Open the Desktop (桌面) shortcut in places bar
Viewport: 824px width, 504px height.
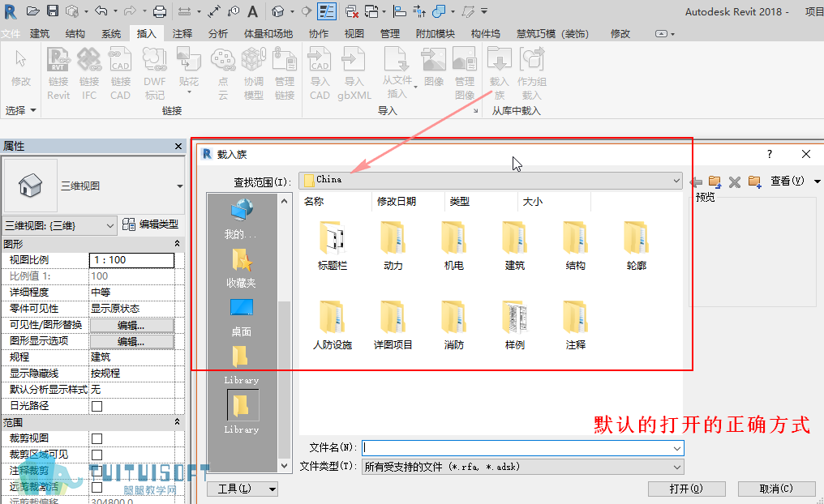click(241, 318)
